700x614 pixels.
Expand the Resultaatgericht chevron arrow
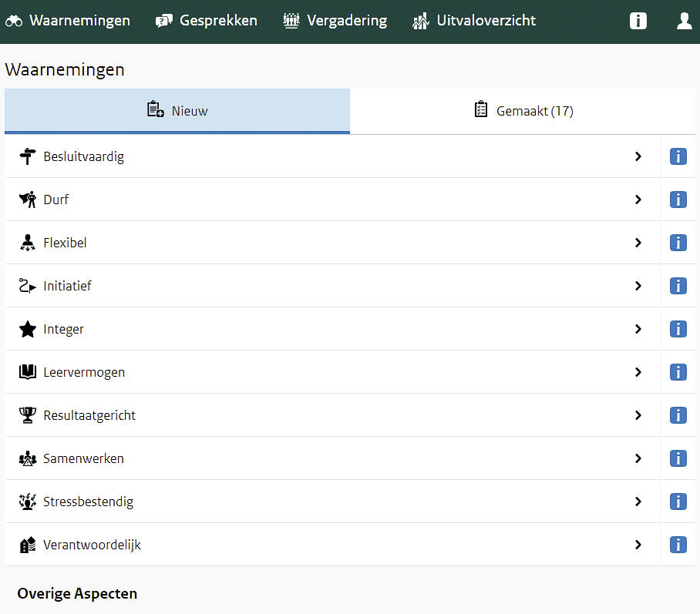(x=638, y=415)
